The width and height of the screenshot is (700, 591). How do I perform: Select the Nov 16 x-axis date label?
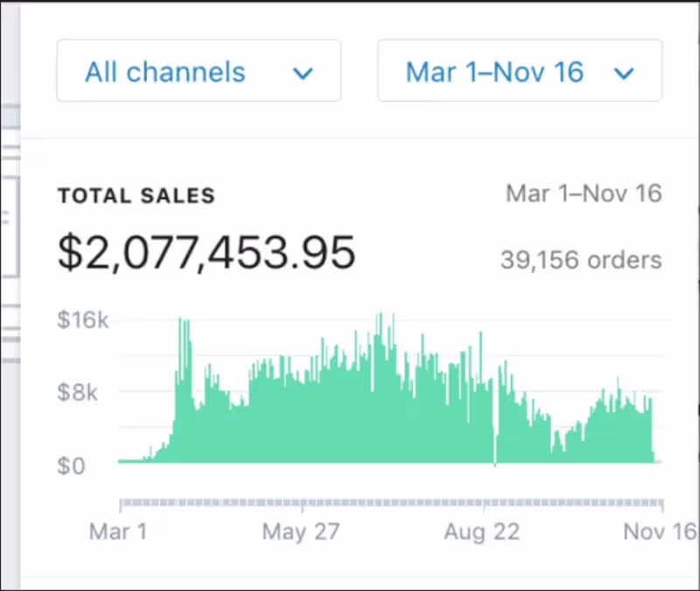tap(660, 531)
